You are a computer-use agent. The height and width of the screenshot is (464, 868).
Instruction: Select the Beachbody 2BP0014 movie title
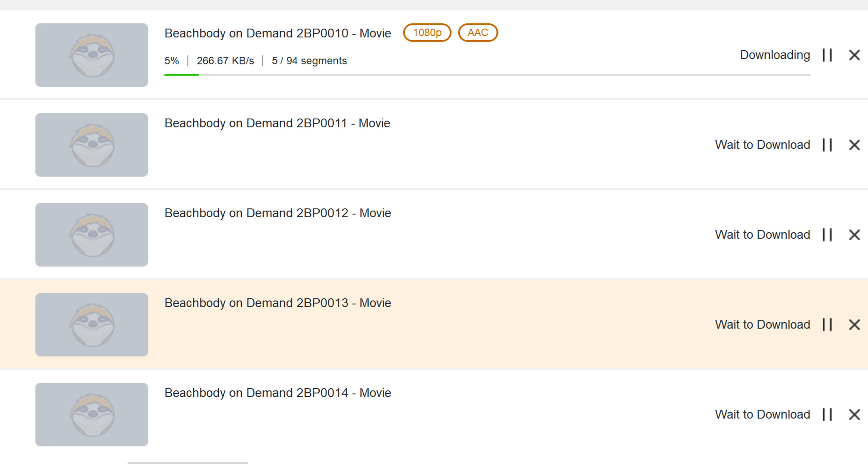pos(277,393)
